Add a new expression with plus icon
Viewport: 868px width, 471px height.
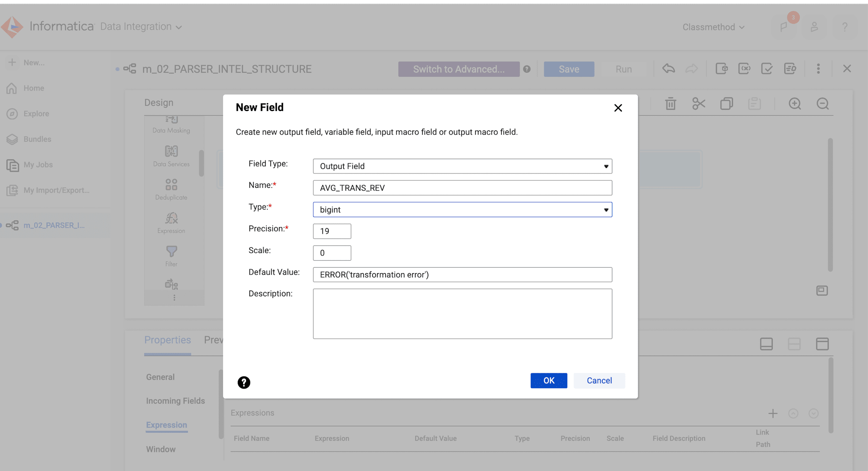773,413
